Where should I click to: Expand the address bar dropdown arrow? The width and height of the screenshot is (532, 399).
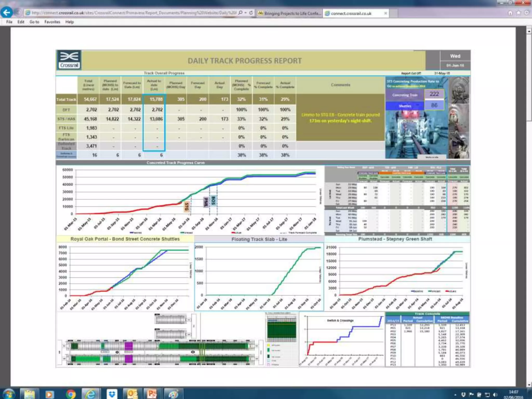245,13
